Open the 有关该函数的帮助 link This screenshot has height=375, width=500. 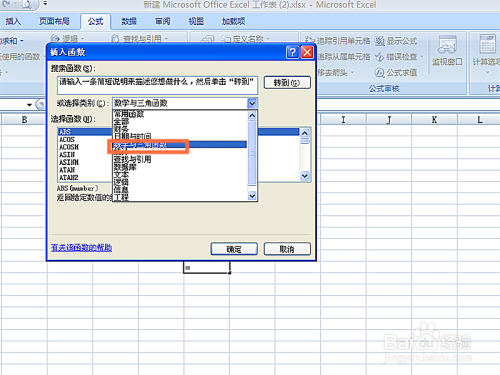click(81, 248)
